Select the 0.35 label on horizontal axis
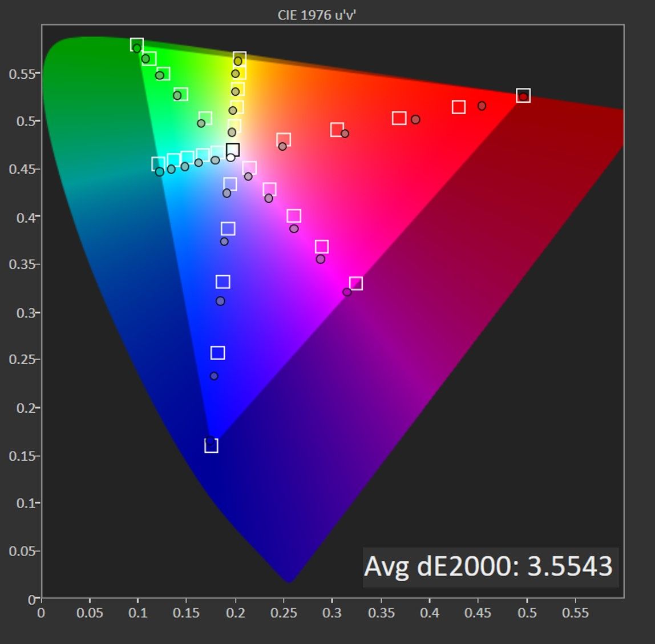This screenshot has height=644, width=655. [x=381, y=613]
